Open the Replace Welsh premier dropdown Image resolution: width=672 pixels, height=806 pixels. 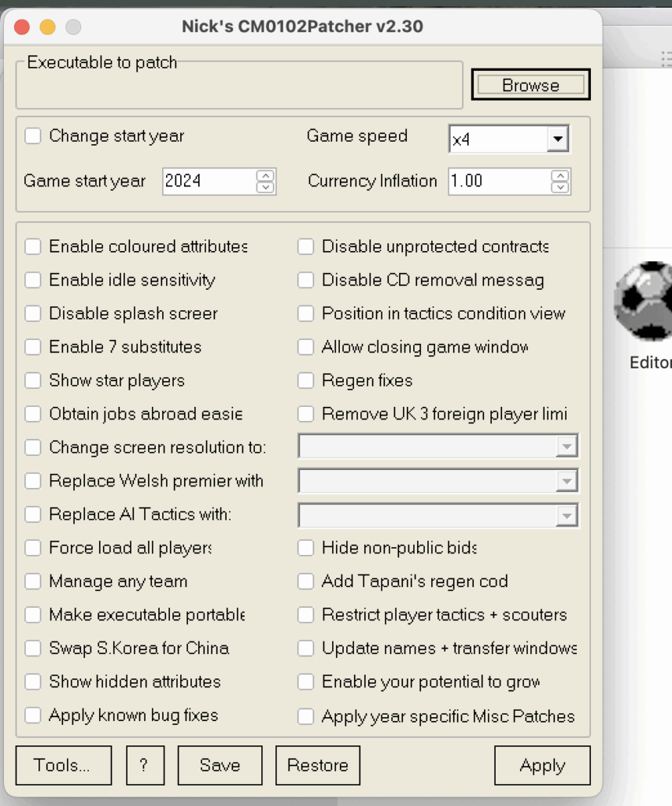pos(566,481)
